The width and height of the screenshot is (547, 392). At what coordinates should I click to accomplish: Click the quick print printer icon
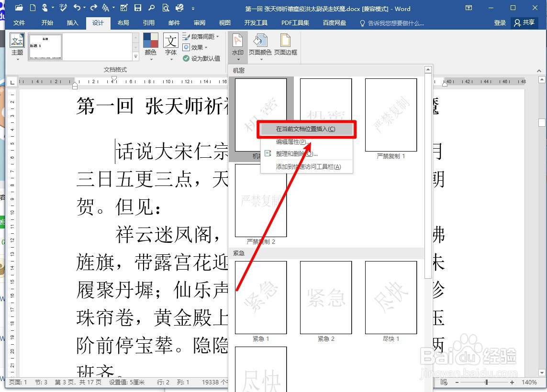point(179,7)
